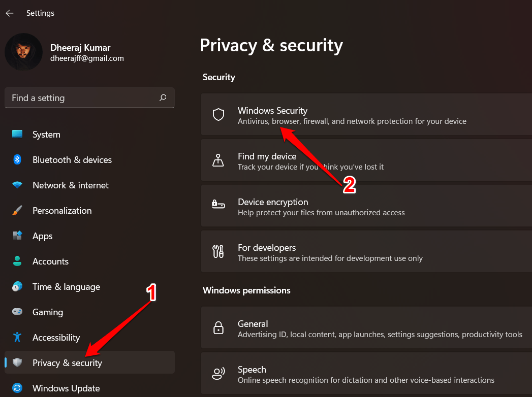Viewport: 532px width, 397px height.
Task: Click the Dheeraj Kumar profile picture
Action: coord(24,51)
